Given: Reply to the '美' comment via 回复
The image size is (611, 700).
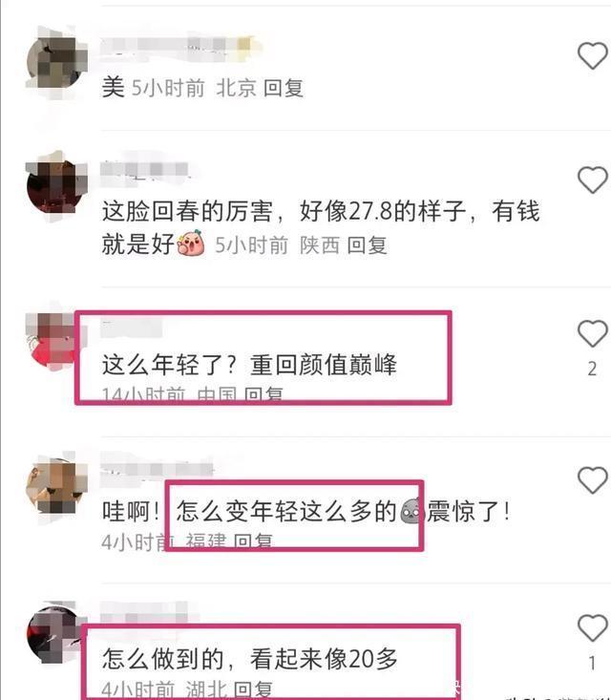Looking at the screenshot, I should [x=284, y=88].
